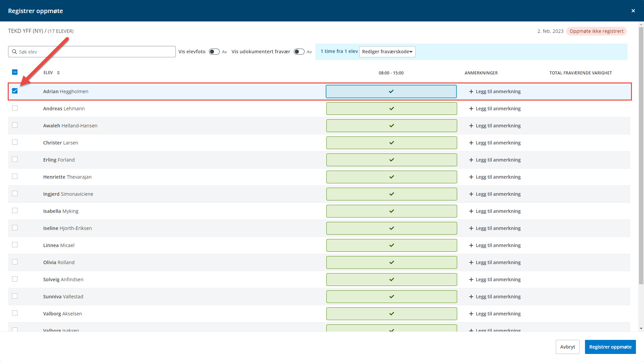The height and width of the screenshot is (362, 644).
Task: Click the Oppmøte ikke registrert badge
Action: 596,31
